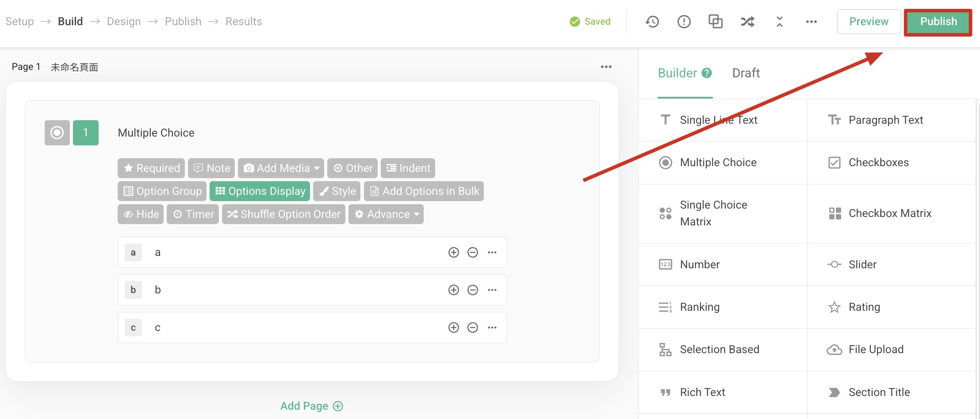Go to the Design step in navigation
The width and height of the screenshot is (980, 419).
[124, 22]
